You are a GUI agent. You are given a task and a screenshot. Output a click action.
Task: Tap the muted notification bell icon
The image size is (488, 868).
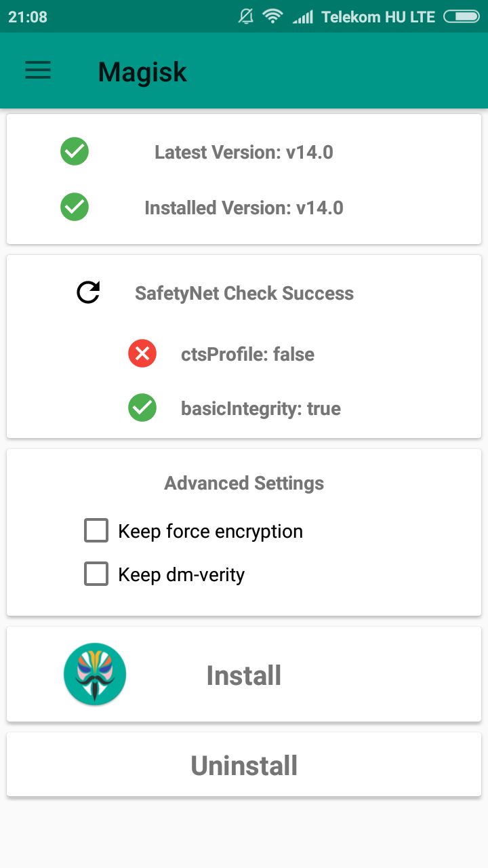coord(246,16)
